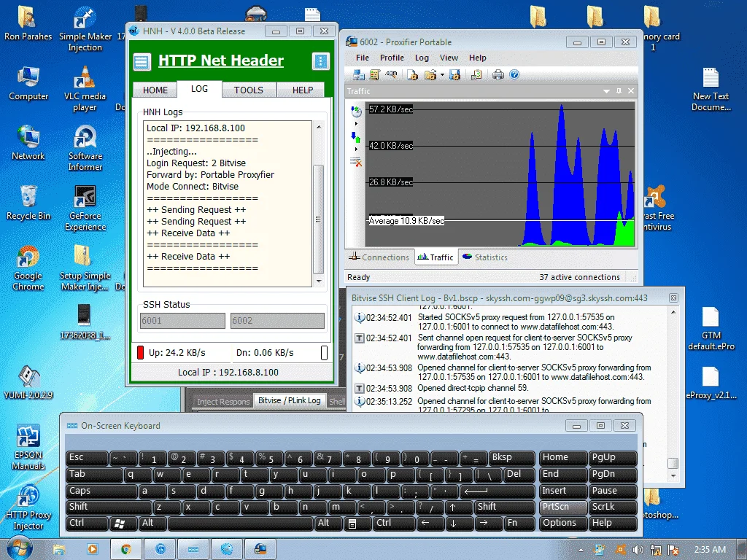Screen dimensions: 747x560
Task: Click SSH Status port 6002 field
Action: (x=277, y=321)
